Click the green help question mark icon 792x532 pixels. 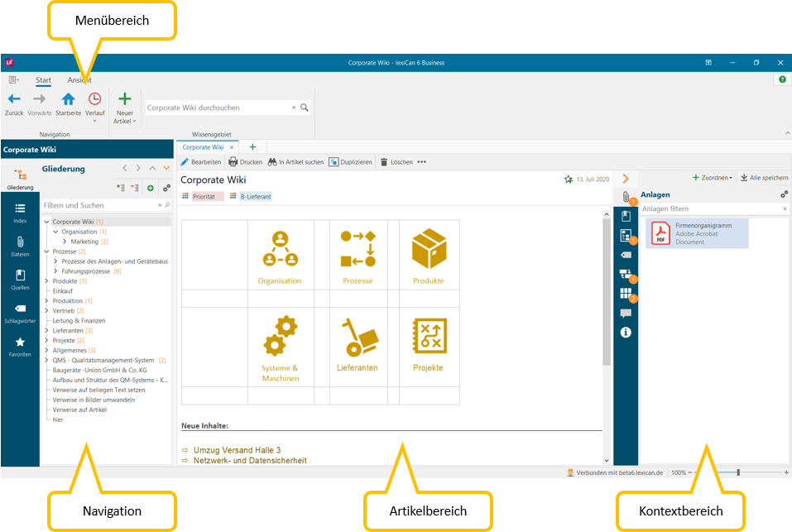pyautogui.click(x=782, y=79)
